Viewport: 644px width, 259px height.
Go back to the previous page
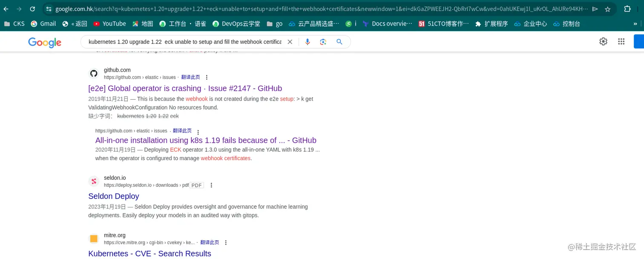point(6,9)
